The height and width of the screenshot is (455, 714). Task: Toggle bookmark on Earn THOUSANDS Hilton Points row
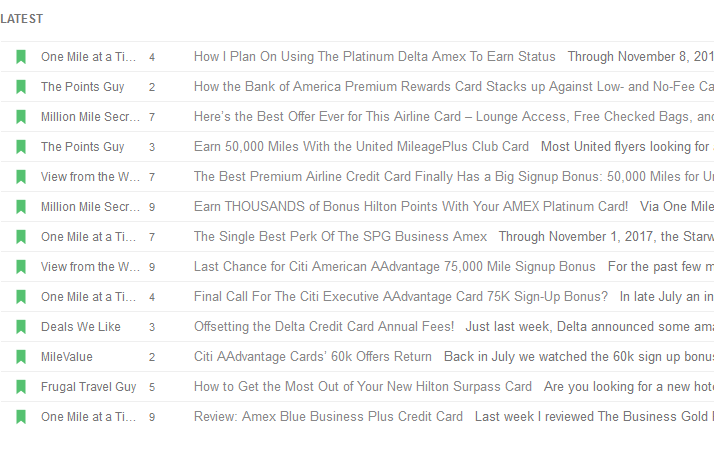pos(21,207)
